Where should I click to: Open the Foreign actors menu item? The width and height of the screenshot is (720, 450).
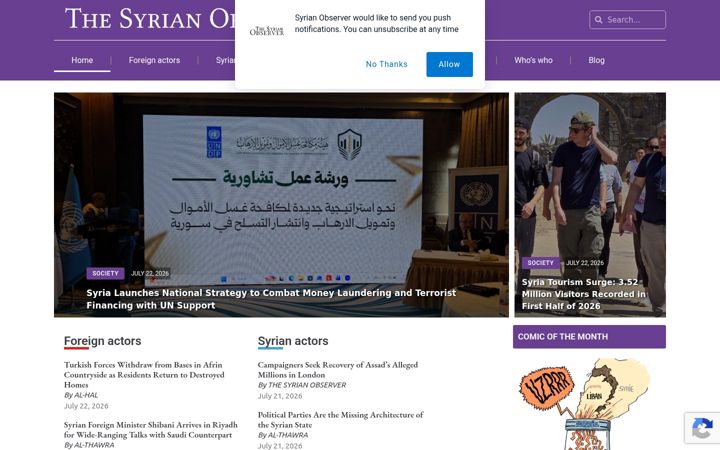tap(154, 60)
